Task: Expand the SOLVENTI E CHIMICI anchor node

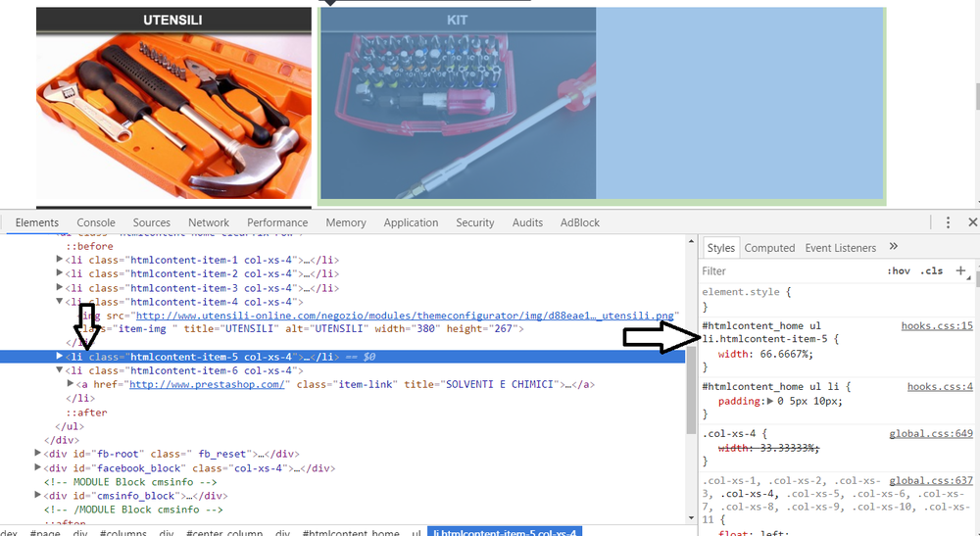Action: (70, 383)
